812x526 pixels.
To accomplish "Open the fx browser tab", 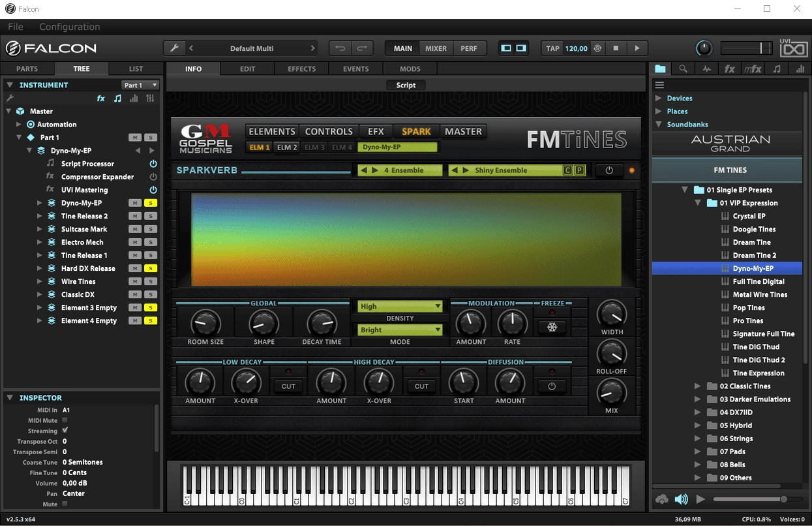I will click(730, 69).
